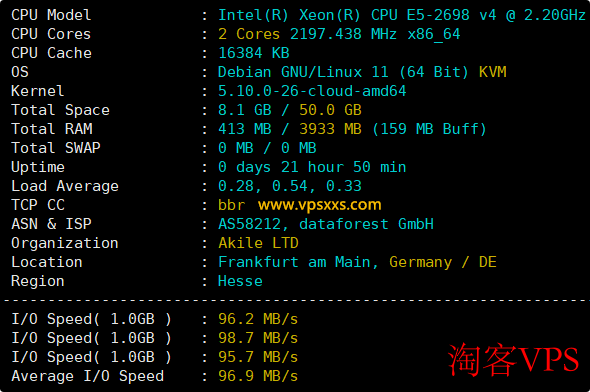Viewport: 590px width, 392px height.
Task: Select the Germany / DE text
Action: tap(443, 262)
